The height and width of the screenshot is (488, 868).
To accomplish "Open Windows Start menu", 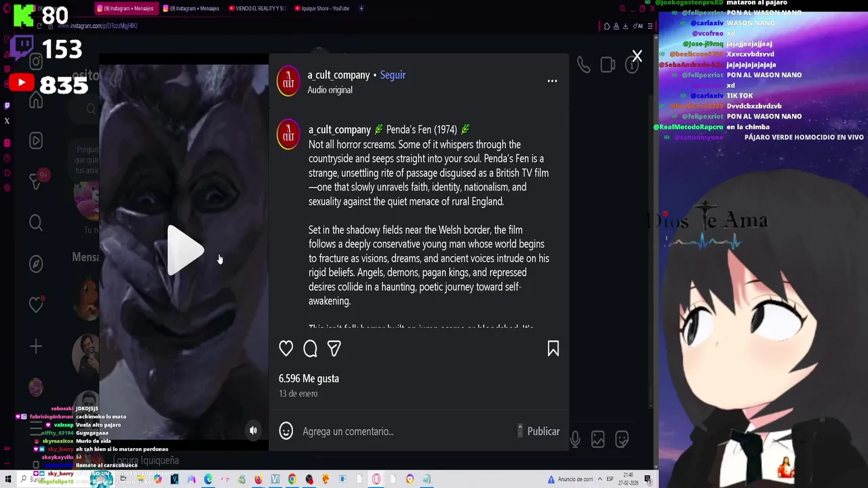I will 8,479.
